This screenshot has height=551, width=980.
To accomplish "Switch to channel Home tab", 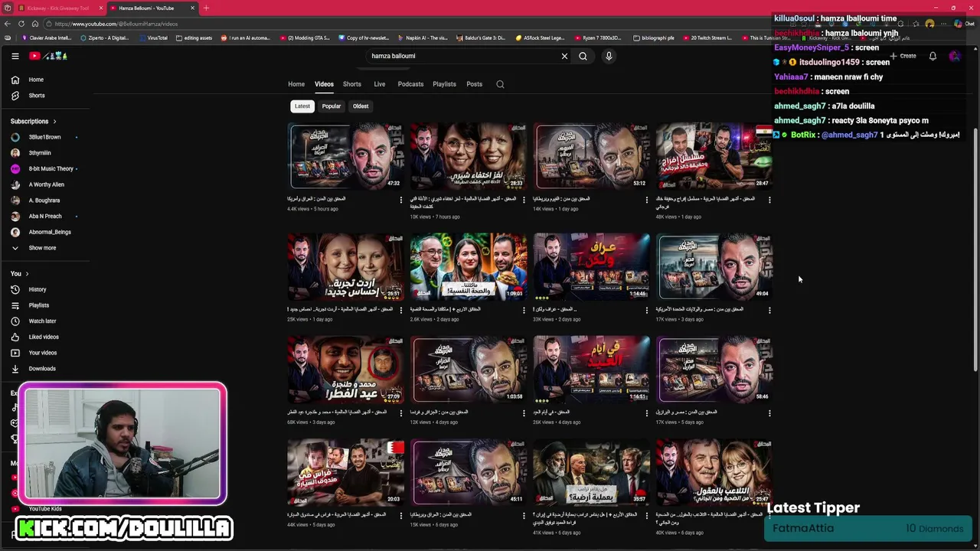I will [x=296, y=84].
